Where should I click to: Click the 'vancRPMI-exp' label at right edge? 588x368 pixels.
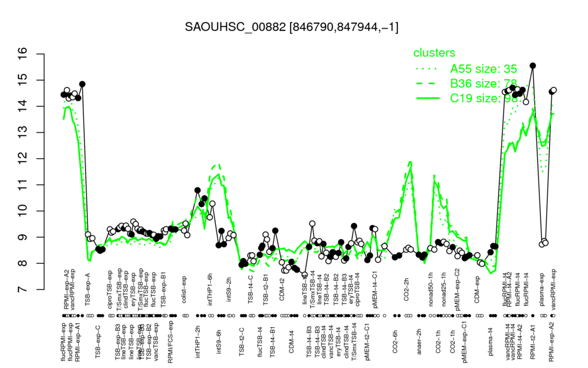(554, 289)
